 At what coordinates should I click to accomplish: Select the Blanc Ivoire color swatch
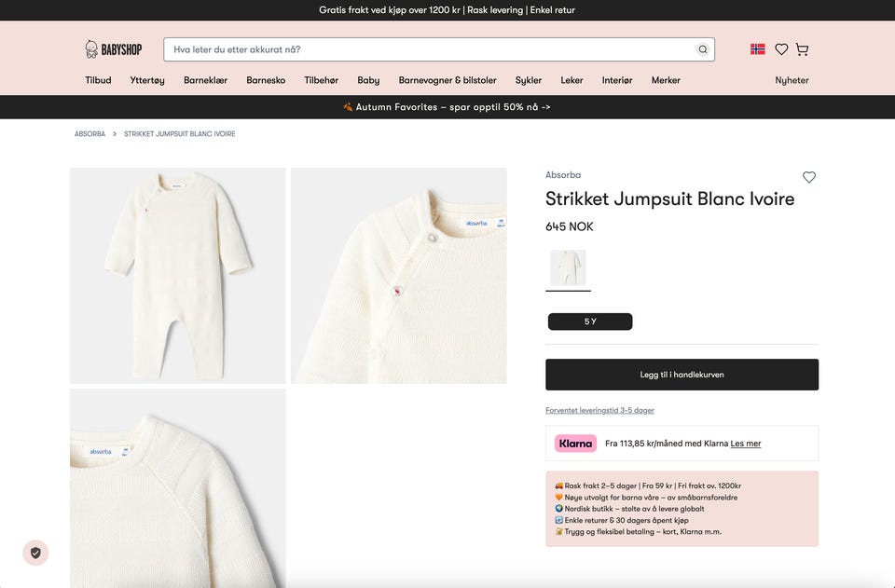coord(568,267)
